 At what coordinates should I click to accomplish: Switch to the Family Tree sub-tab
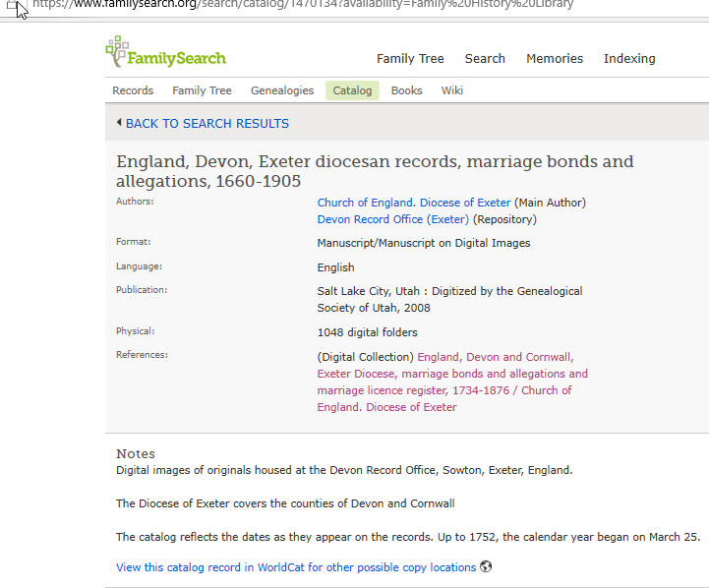pyautogui.click(x=202, y=90)
